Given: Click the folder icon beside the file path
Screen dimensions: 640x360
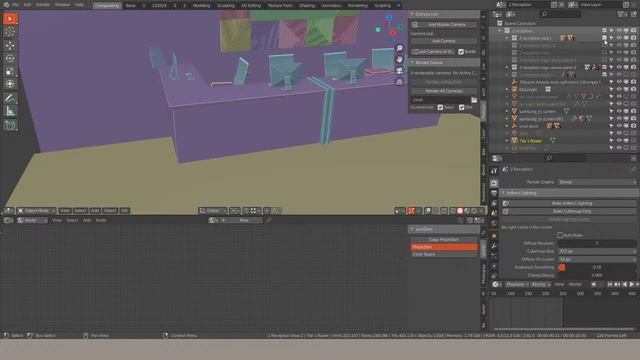Looking at the screenshot, I should (x=474, y=100).
